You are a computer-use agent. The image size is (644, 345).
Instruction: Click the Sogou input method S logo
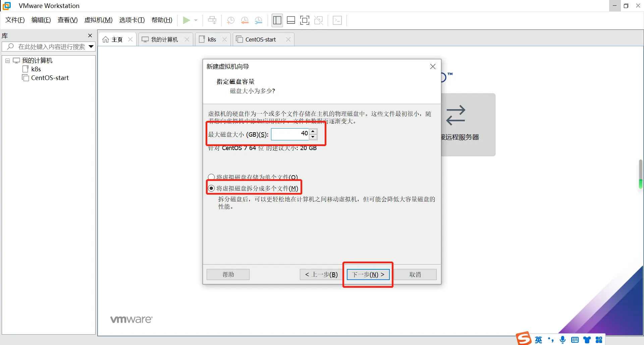coord(524,338)
